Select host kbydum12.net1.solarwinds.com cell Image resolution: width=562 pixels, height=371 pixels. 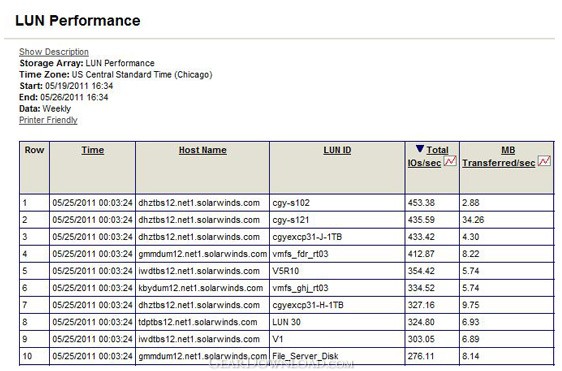coord(203,288)
